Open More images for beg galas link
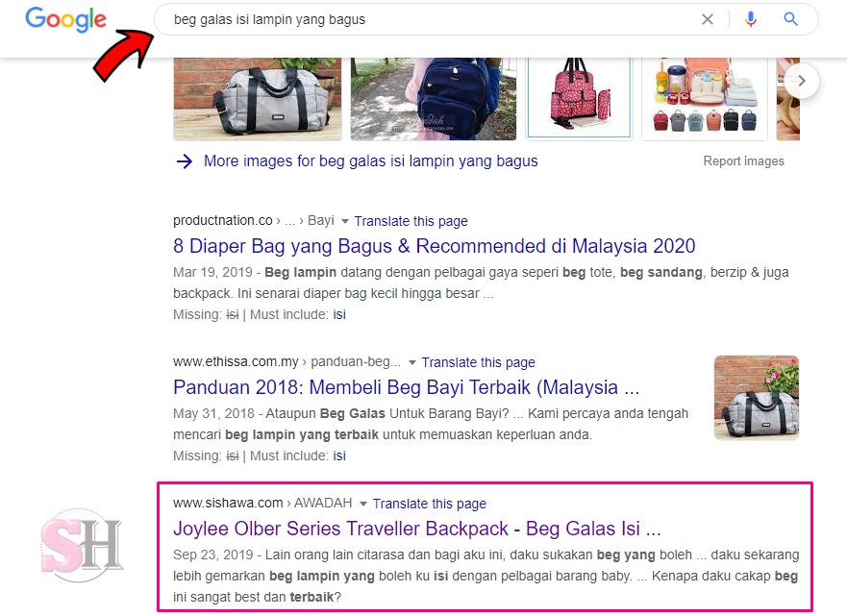Image resolution: width=847 pixels, height=616 pixels. [370, 160]
